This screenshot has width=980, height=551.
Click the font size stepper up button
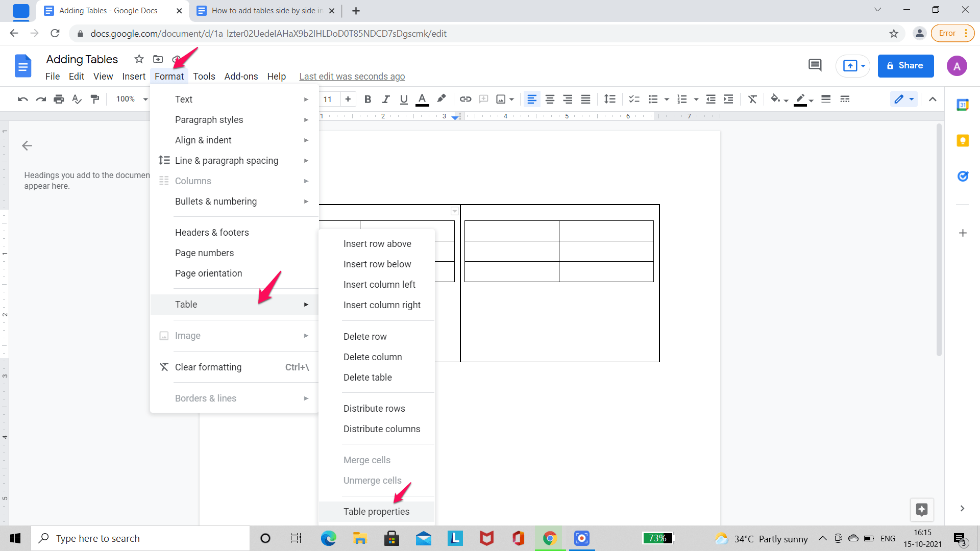pyautogui.click(x=348, y=99)
